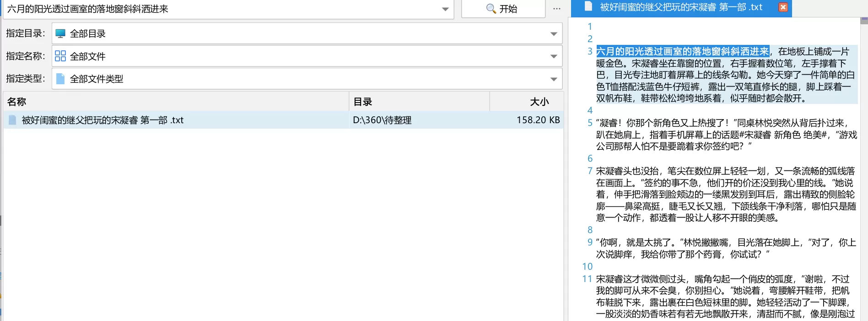
Task: Click the 指定目录 label
Action: 26,33
